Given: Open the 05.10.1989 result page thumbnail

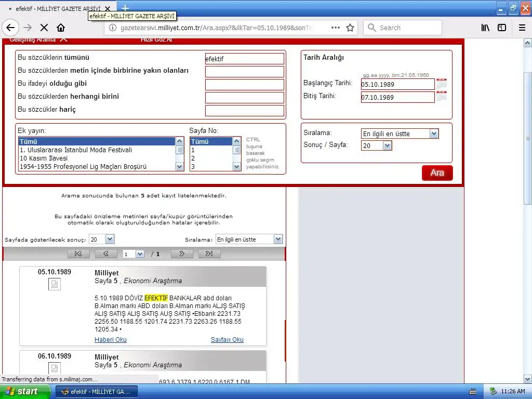Looking at the screenshot, I should click(55, 284).
